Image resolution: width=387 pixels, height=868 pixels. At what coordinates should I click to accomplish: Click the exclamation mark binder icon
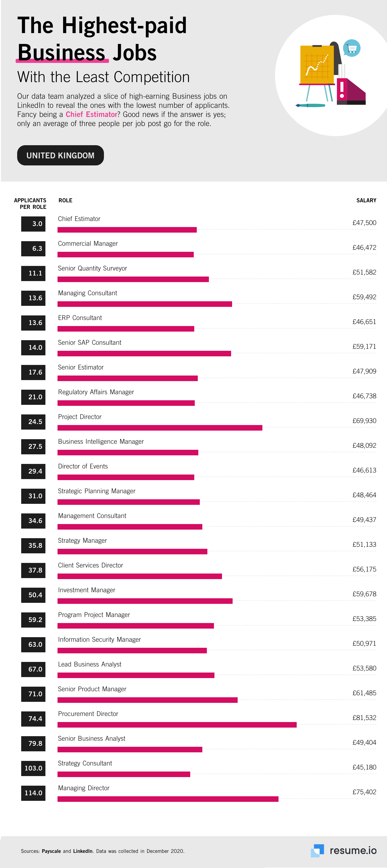click(x=342, y=90)
